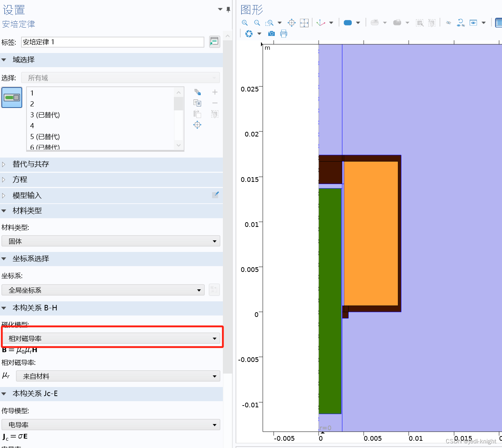Click the dark brown domain above the magnet
This screenshot has height=448, width=502.
click(x=330, y=172)
